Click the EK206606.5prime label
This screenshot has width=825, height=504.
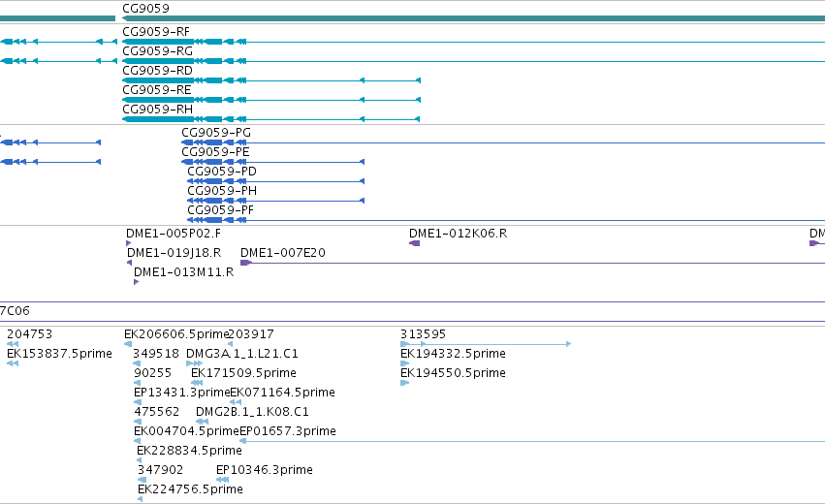[176, 334]
